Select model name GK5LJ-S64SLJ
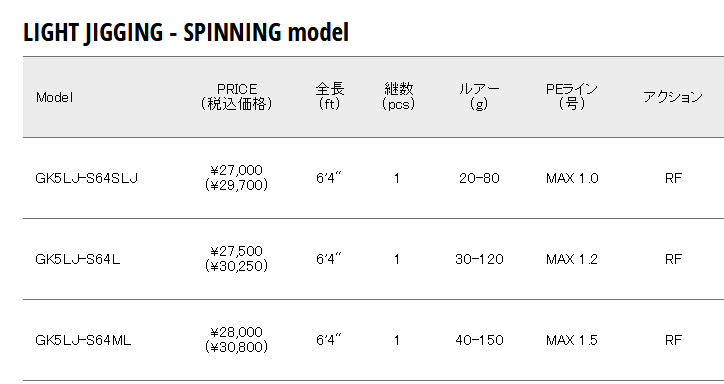Viewport: 724px width, 384px height. pos(86,178)
